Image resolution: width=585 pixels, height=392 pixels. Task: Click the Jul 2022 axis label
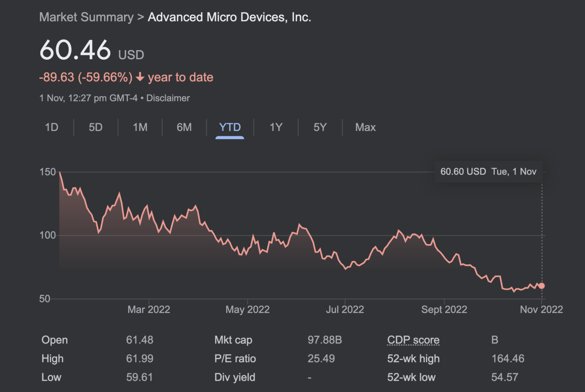[345, 309]
